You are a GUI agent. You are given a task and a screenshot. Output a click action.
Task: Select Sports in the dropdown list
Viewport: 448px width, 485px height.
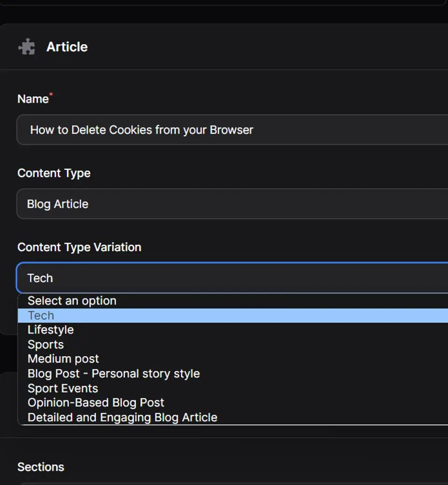coord(46,345)
